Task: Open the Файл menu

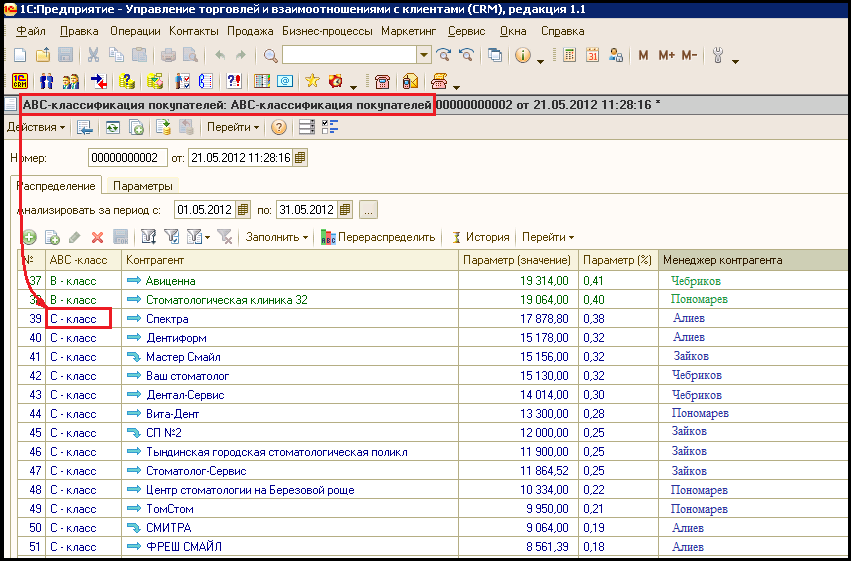Action: pyautogui.click(x=31, y=31)
